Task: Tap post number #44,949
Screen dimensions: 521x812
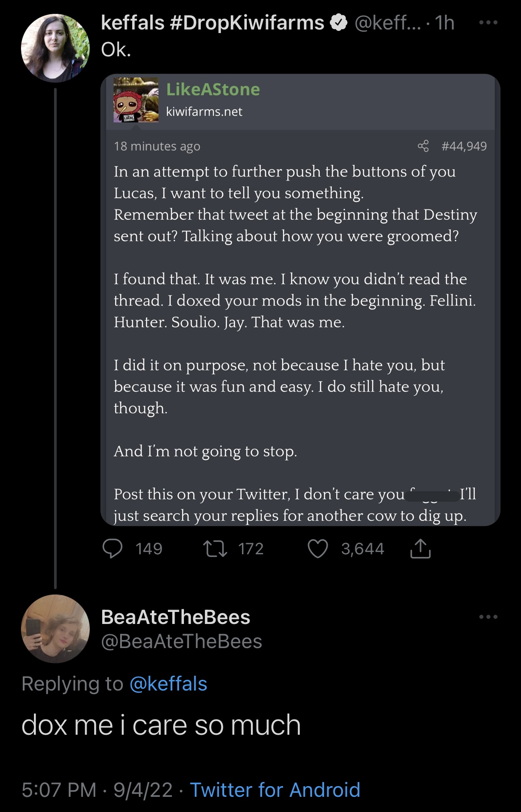Action: coord(464,146)
